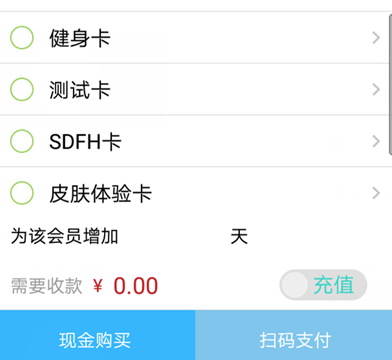Tick the 皮肤体验卡 radio circle

point(22,193)
